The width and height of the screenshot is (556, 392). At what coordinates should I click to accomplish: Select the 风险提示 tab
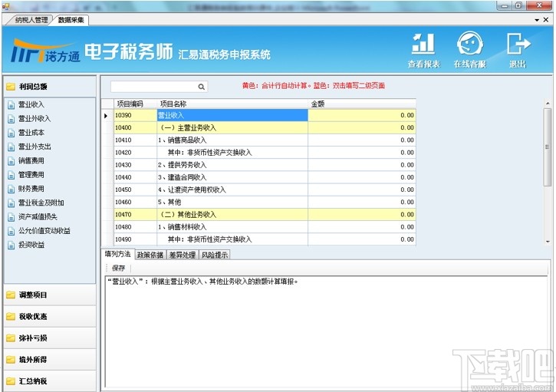215,255
